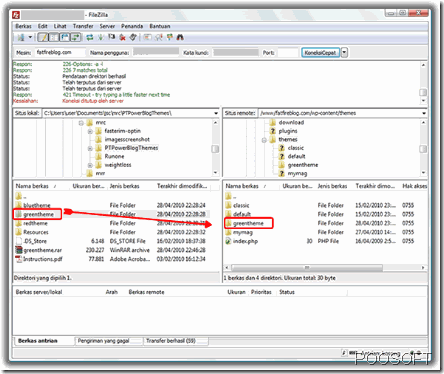444x374 pixels.
Task: Select imagesscreenshot in local tree
Action: tap(127, 140)
